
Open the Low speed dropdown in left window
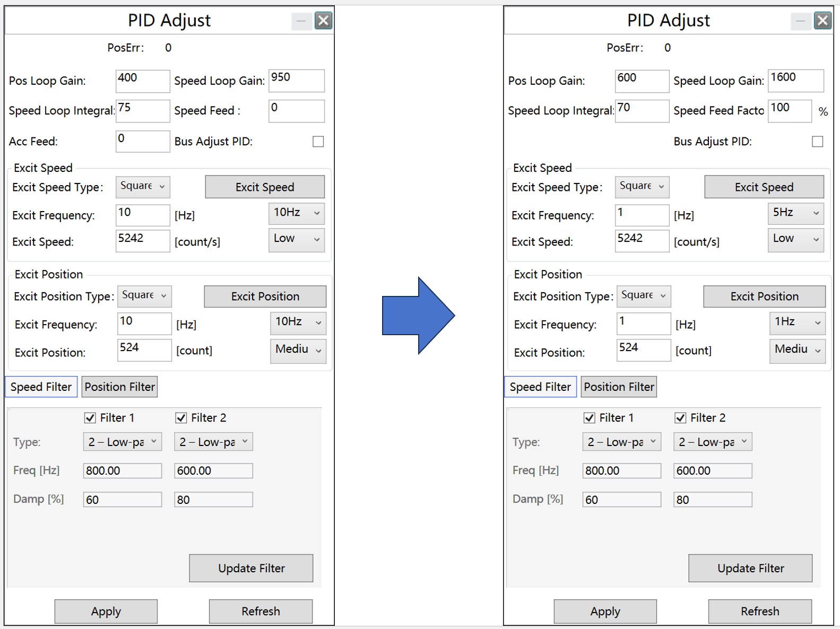point(296,239)
